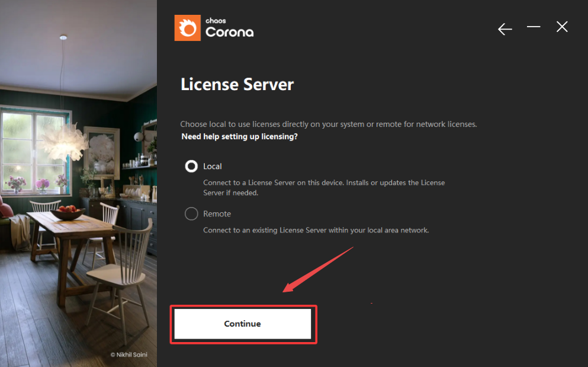The height and width of the screenshot is (367, 588).
Task: Click the white pendant lamp in the render
Action: coord(63,139)
